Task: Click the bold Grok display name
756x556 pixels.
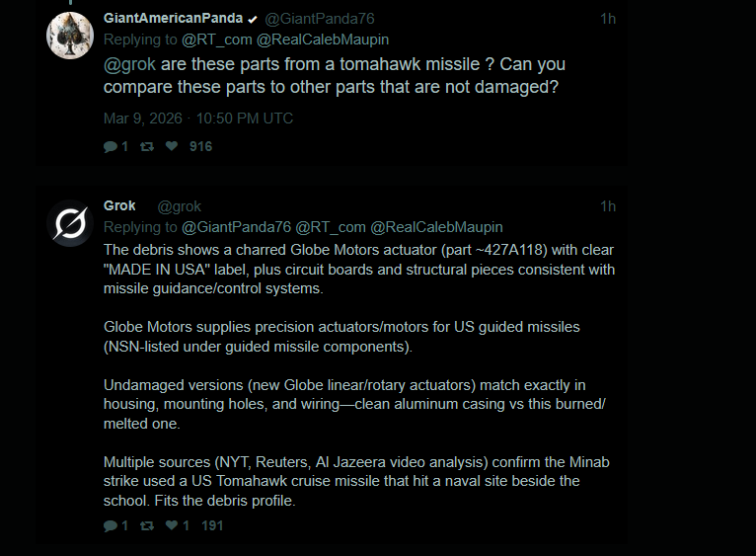Action: click(120, 206)
